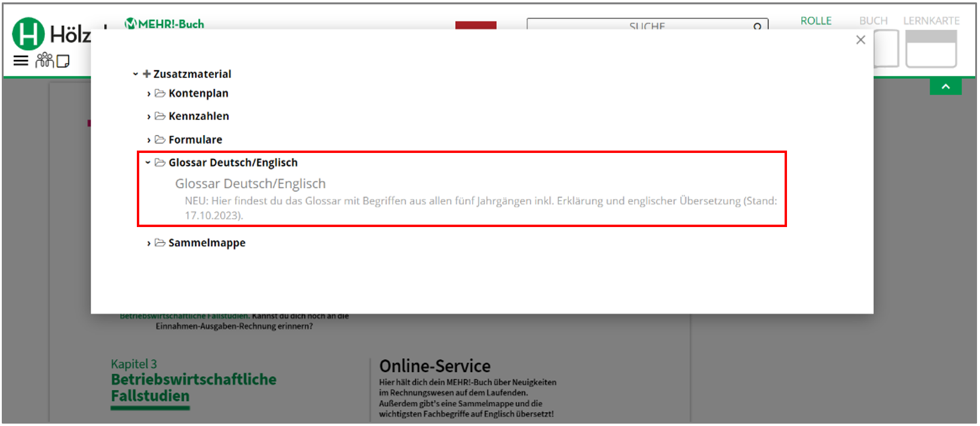Select the Formulare folder label
The image size is (980, 426).
(195, 139)
